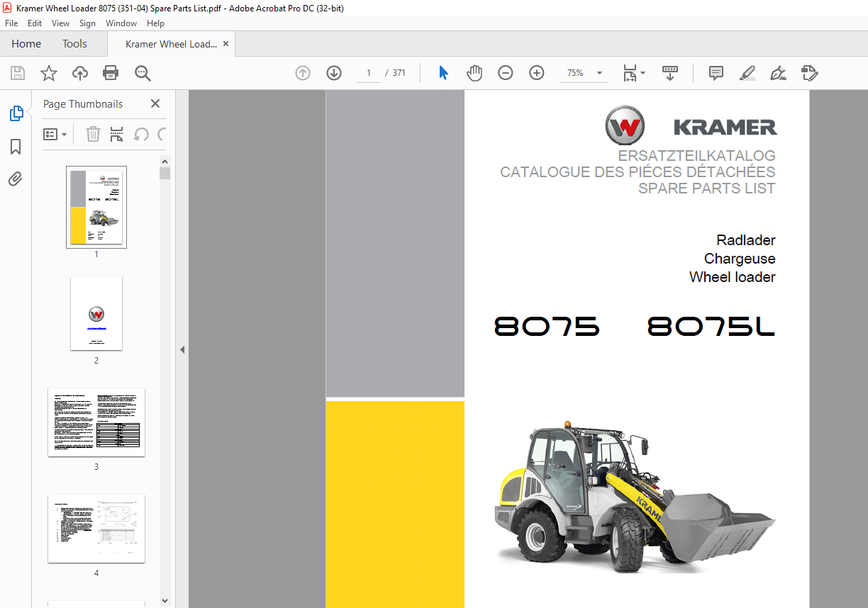The image size is (868, 608).
Task: Open the page display dropdown arrow
Action: pyautogui.click(x=642, y=73)
